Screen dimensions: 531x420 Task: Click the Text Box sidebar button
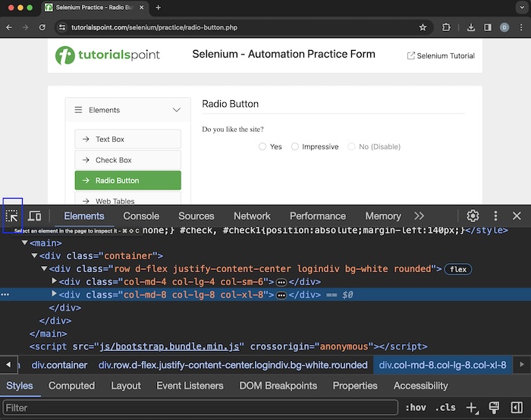[127, 139]
